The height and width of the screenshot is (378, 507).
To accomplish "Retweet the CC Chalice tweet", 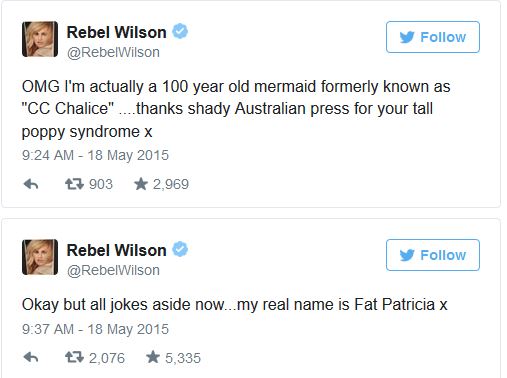I will (x=74, y=184).
